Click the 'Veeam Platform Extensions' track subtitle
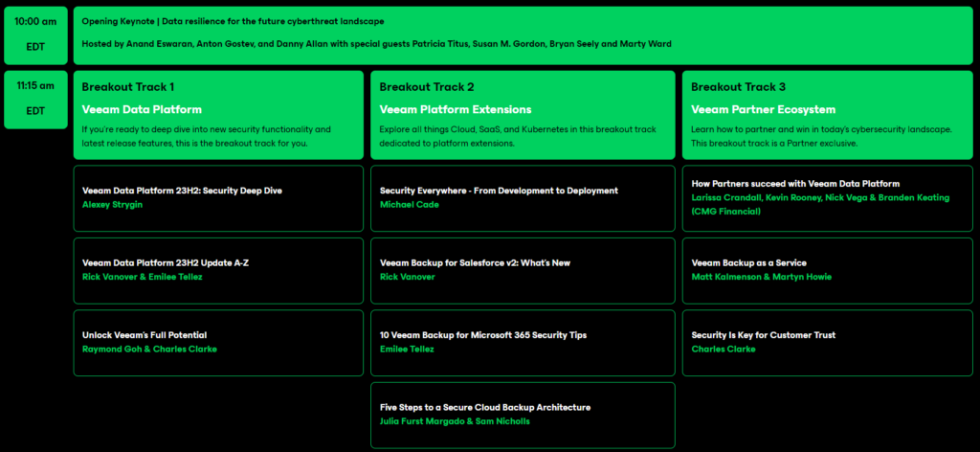 (x=456, y=109)
